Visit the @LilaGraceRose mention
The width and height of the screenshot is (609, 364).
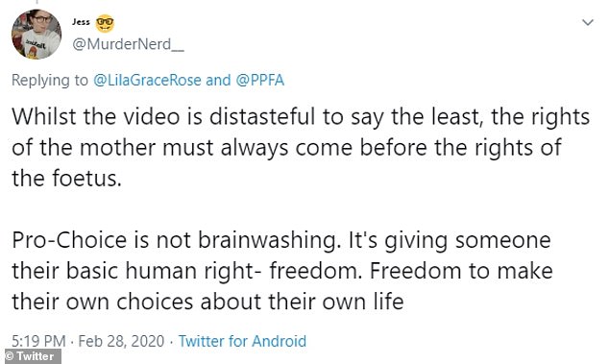[147, 81]
